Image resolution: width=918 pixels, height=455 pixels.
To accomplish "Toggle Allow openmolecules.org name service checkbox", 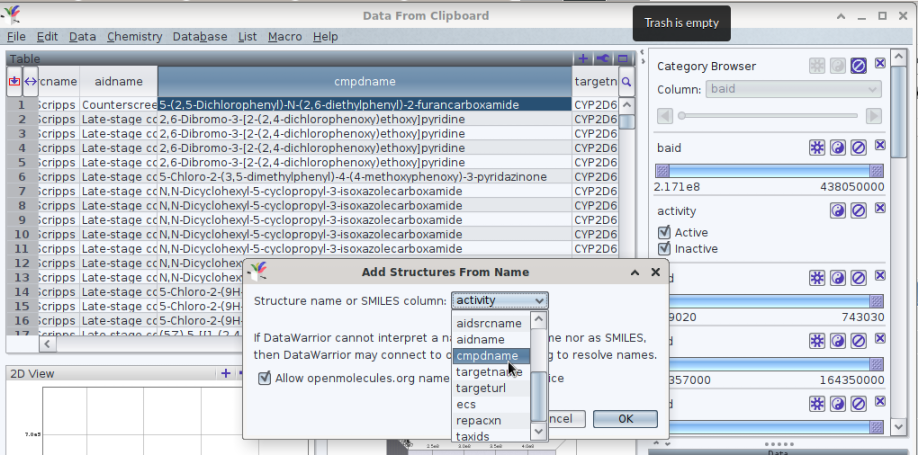I will 265,378.
